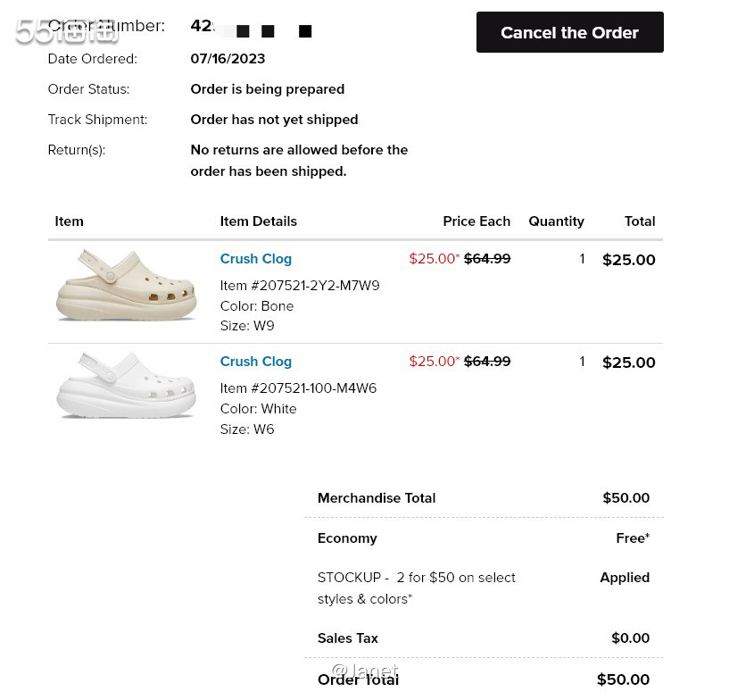
Task: Open the Bone Crush Clog product link
Action: (x=256, y=259)
